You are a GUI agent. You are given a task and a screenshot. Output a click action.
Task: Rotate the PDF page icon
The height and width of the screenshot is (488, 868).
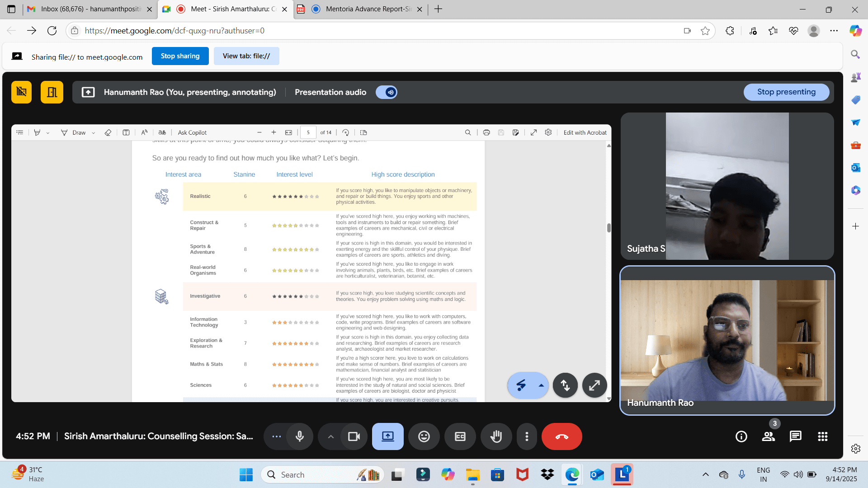[345, 132]
